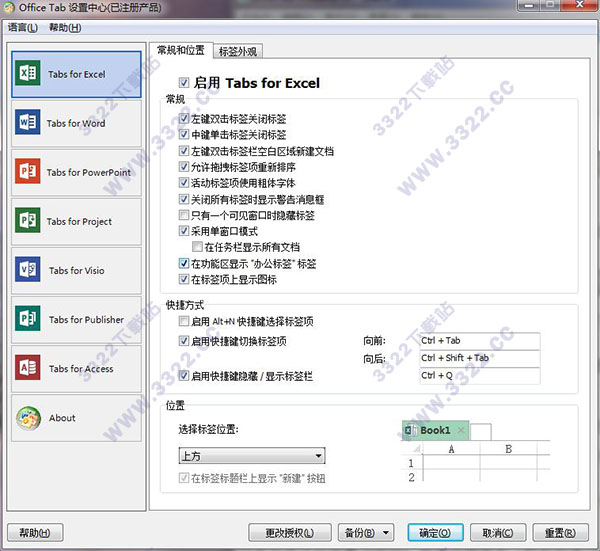The width and height of the screenshot is (600, 551).
Task: Open the Tabs for Publisher icon
Action: (28, 318)
